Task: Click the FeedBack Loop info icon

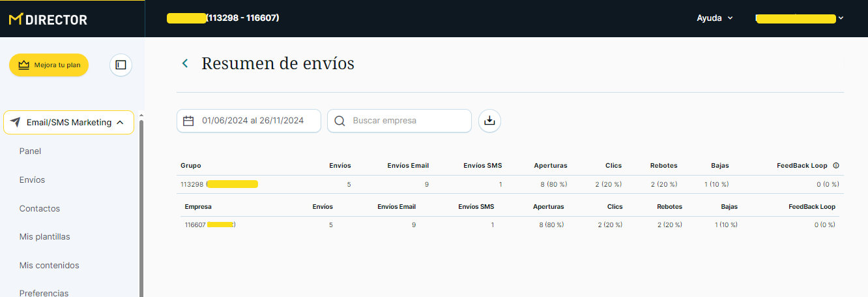Action: click(836, 166)
